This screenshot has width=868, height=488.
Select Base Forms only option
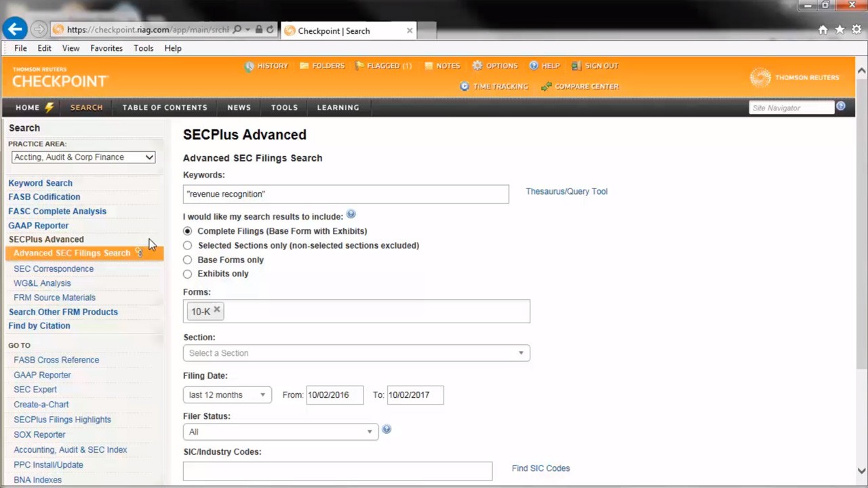(x=188, y=260)
